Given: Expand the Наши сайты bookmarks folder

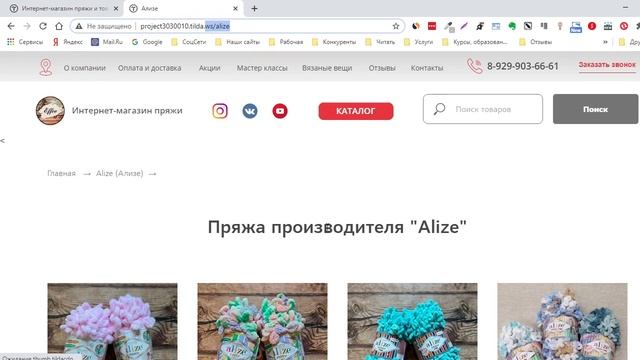Looking at the screenshot, I should click(237, 42).
